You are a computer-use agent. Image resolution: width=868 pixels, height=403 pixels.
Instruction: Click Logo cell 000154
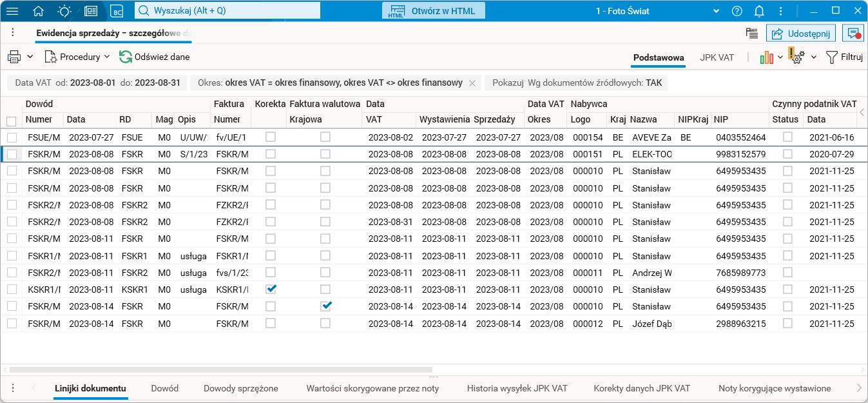588,137
